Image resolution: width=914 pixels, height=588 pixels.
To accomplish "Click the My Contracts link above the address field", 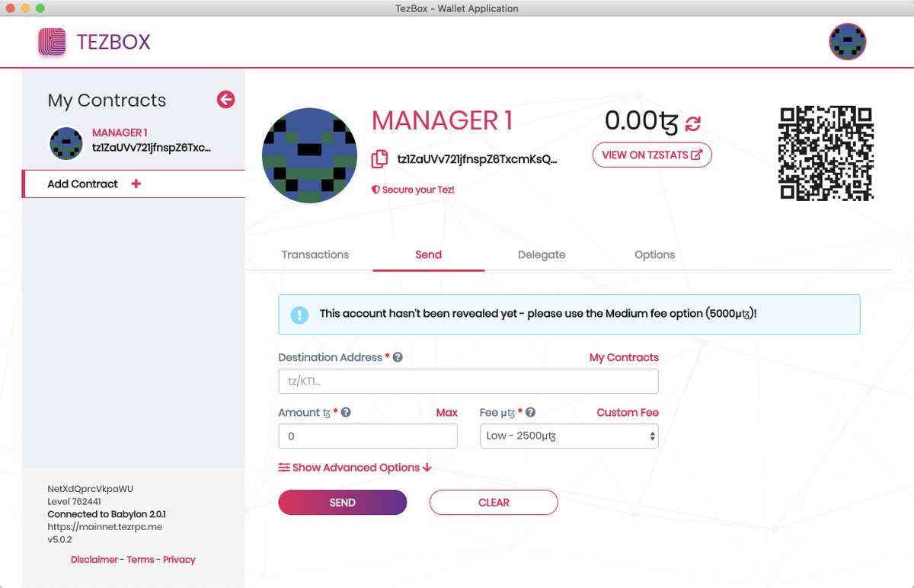I will (624, 357).
